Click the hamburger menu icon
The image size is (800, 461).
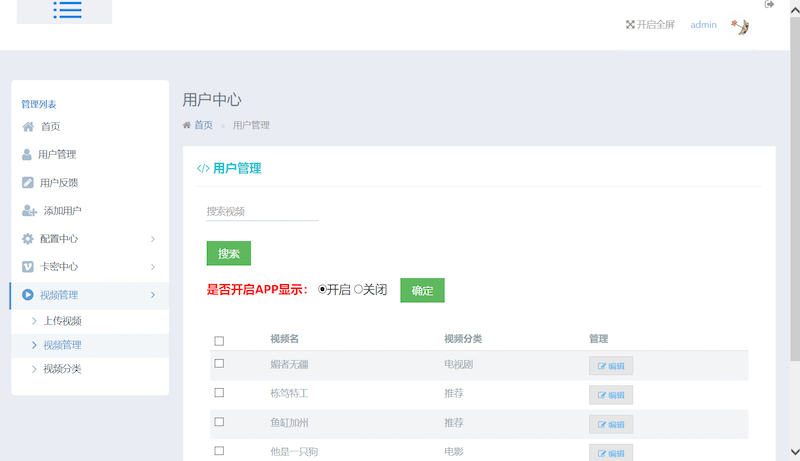[67, 10]
